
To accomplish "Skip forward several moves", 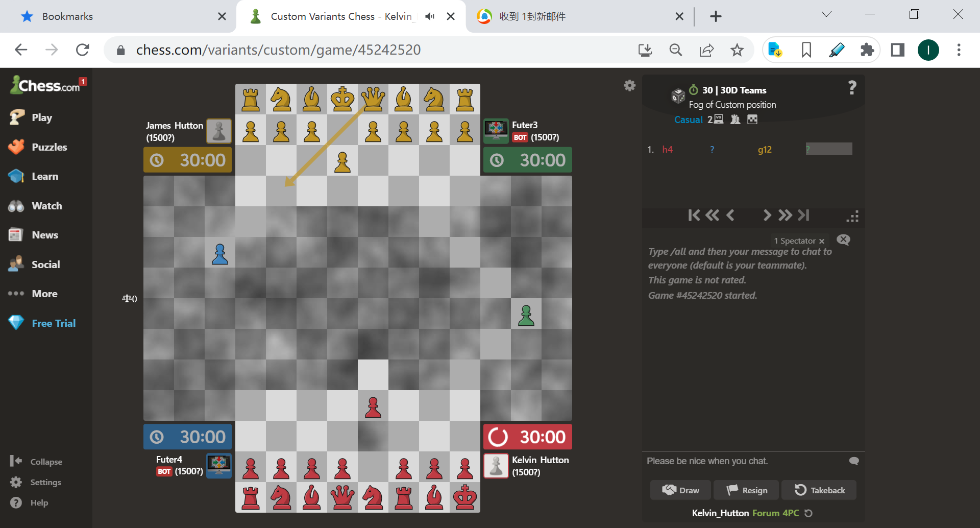I will tap(785, 215).
